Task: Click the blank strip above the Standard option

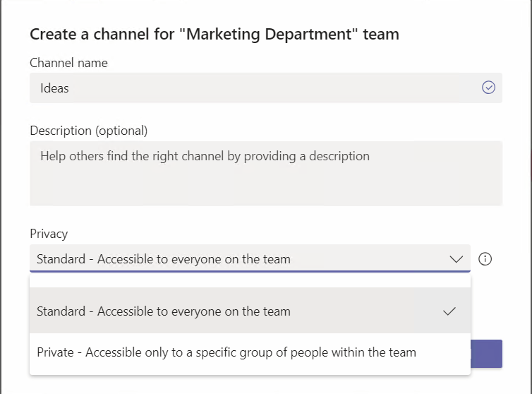Action: point(250,280)
